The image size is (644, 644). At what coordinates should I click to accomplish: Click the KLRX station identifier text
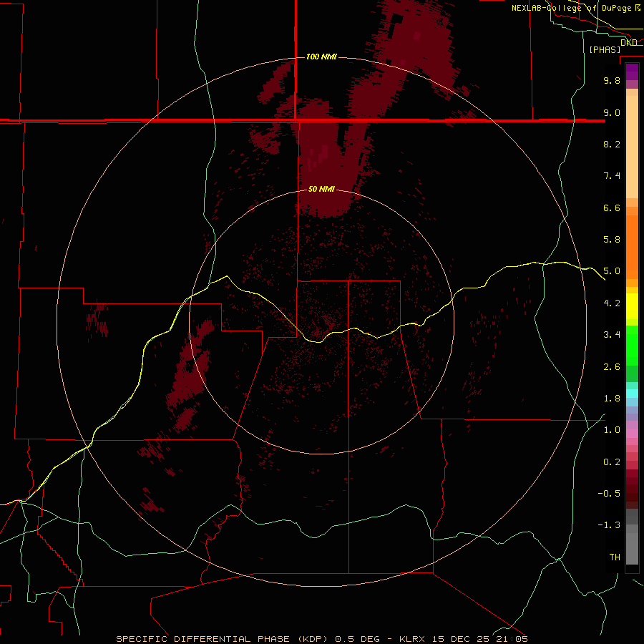413,639
